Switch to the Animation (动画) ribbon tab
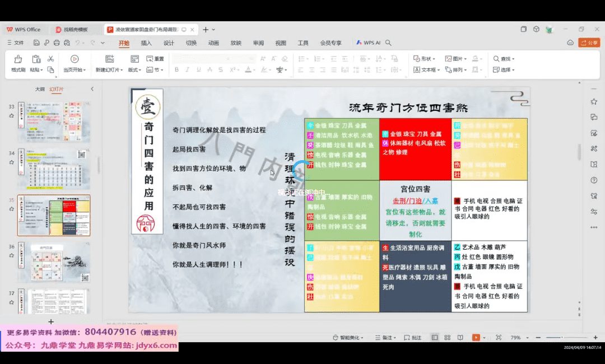This screenshot has width=605, height=364. click(x=213, y=43)
